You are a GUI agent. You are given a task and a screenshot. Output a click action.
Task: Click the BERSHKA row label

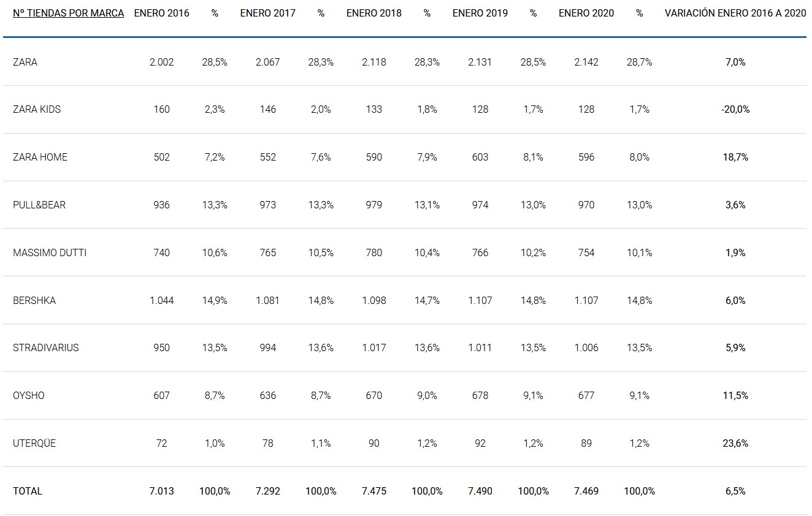click(x=34, y=300)
